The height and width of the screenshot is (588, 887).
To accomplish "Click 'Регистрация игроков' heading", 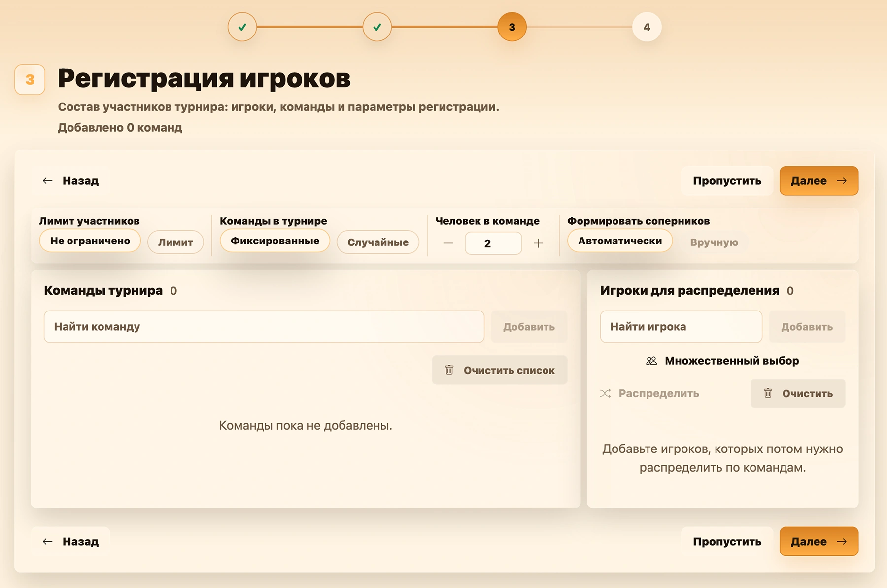I will [x=204, y=78].
